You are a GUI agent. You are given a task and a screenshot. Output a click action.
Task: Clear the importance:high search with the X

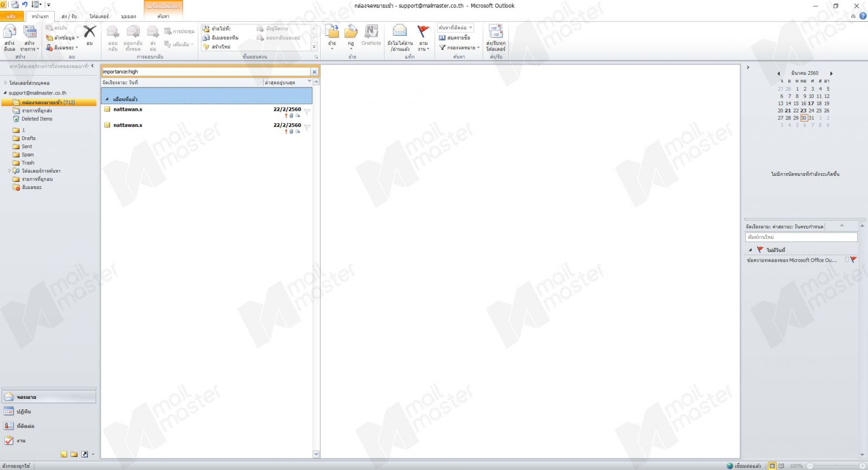coord(314,72)
